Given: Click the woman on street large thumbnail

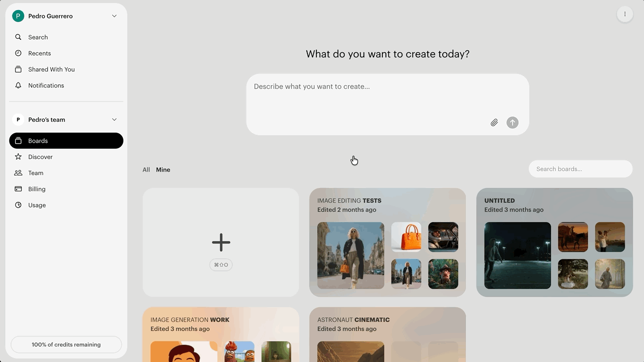Looking at the screenshot, I should click(351, 255).
